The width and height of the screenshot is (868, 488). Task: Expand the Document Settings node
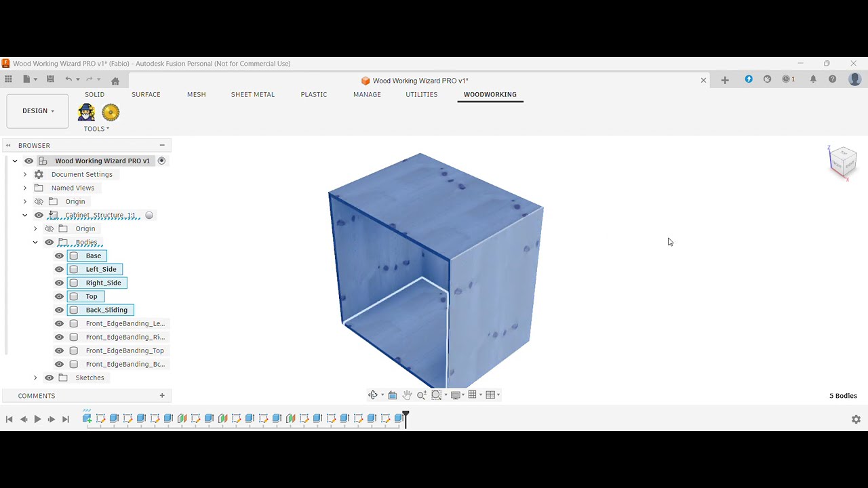click(25, 174)
